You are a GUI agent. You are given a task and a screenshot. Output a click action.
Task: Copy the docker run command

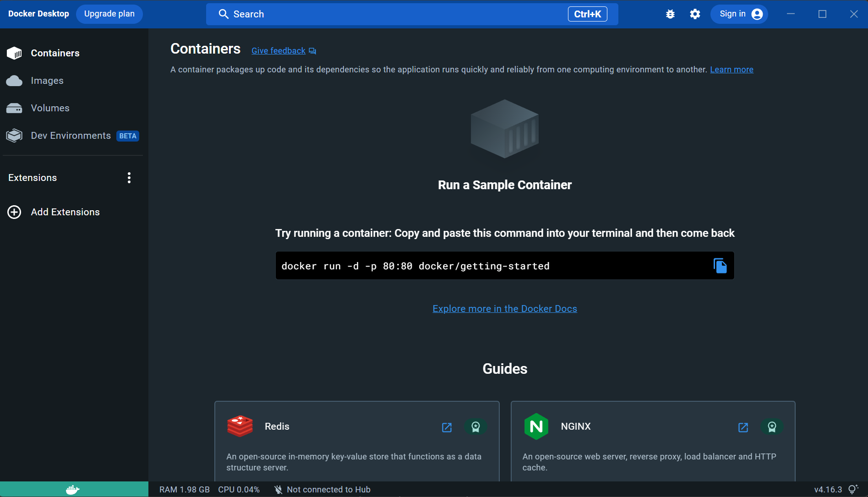[720, 266]
